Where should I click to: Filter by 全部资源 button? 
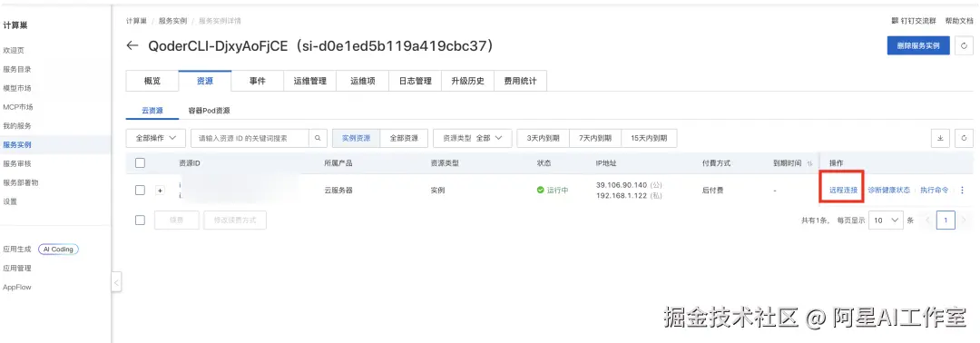click(x=404, y=138)
